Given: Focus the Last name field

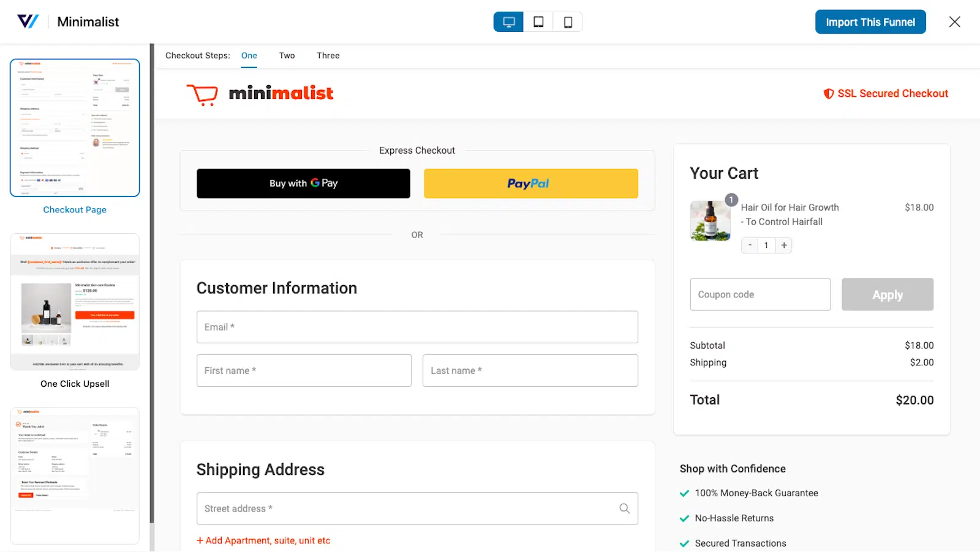Looking at the screenshot, I should click(530, 371).
